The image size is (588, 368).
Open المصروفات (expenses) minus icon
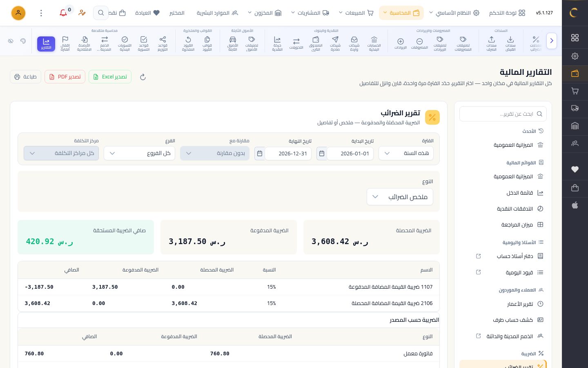tap(419, 44)
